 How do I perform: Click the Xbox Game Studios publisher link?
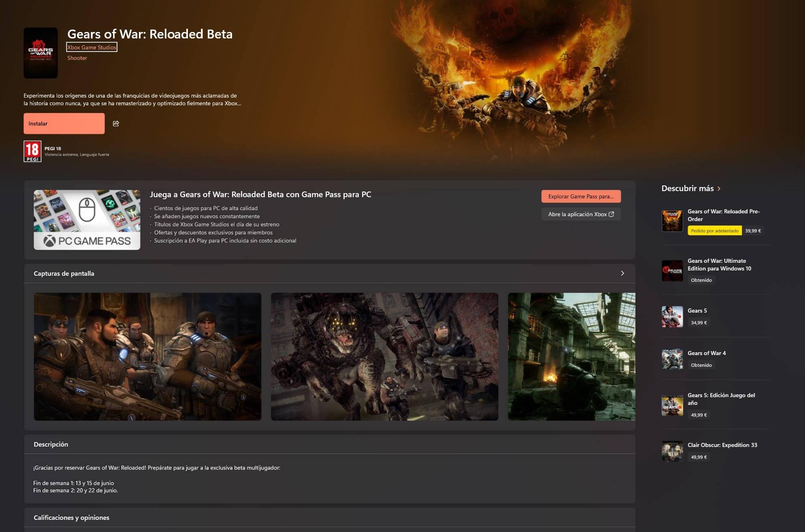(x=92, y=47)
